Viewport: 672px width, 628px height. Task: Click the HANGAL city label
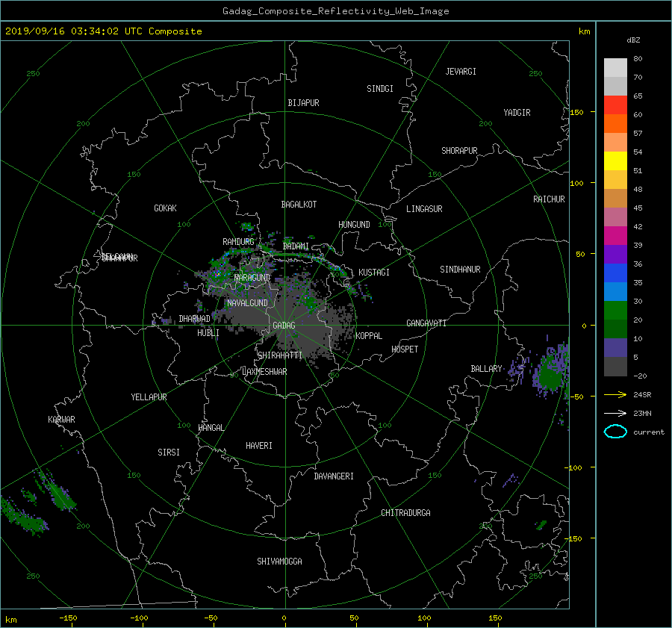(x=211, y=428)
